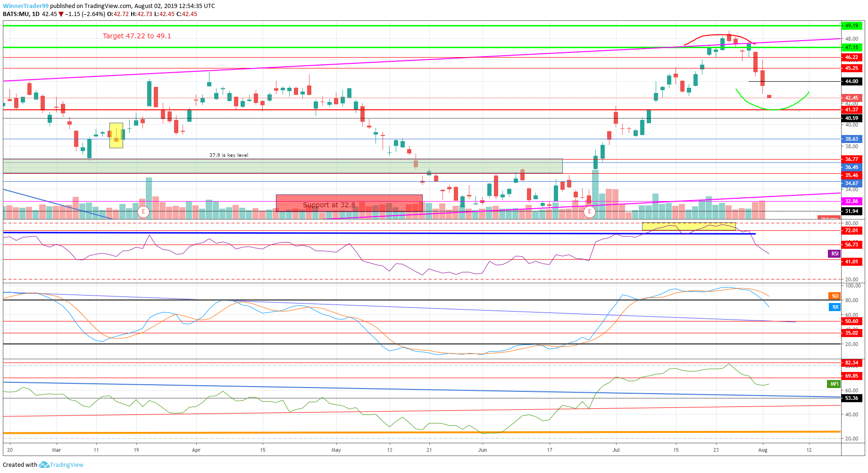Screen dimensions: 868x473
Task: Click the earnings 'E' marker in March
Action: click(x=143, y=211)
